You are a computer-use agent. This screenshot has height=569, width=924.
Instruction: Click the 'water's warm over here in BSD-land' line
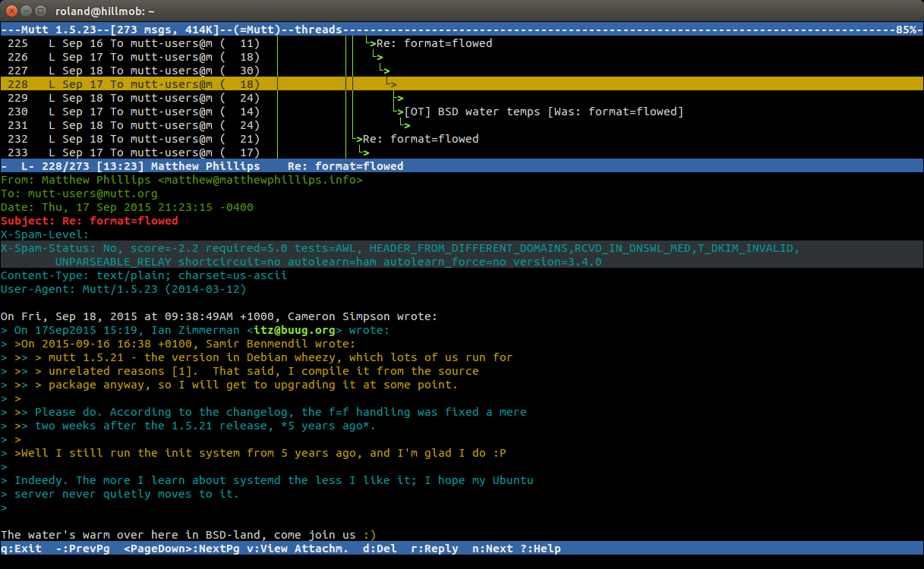188,535
